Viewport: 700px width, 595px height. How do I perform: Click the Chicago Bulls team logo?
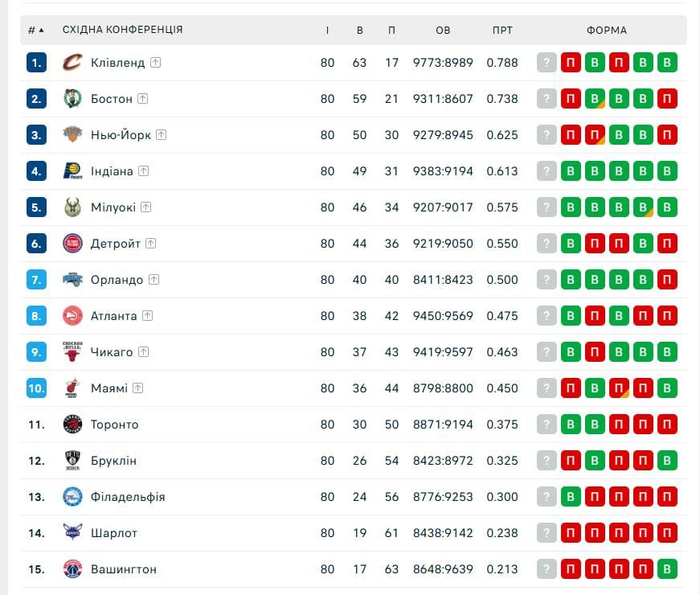[73, 352]
